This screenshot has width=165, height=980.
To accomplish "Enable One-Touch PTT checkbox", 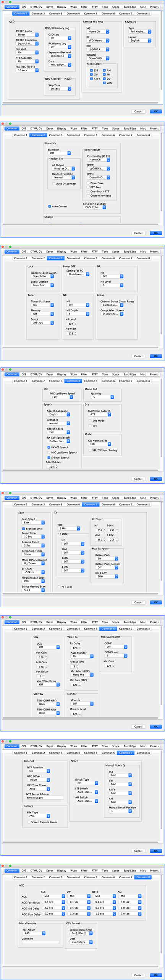I will point(88,191).
